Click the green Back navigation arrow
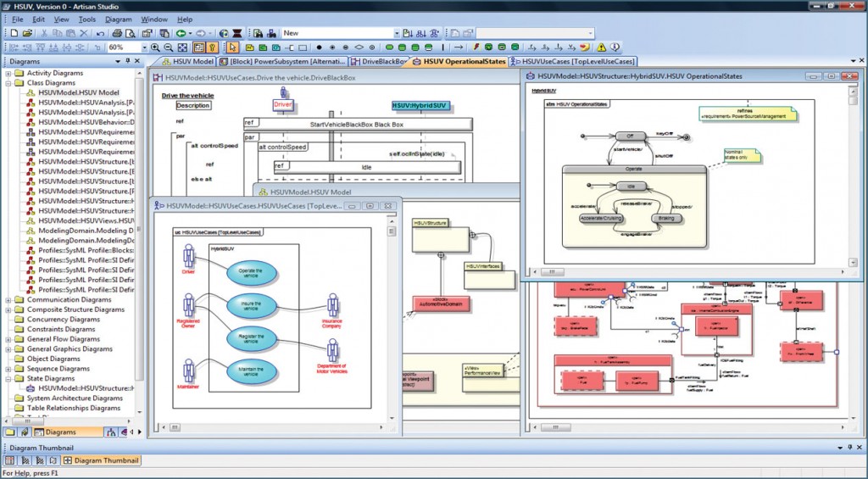The image size is (868, 479). [181, 33]
